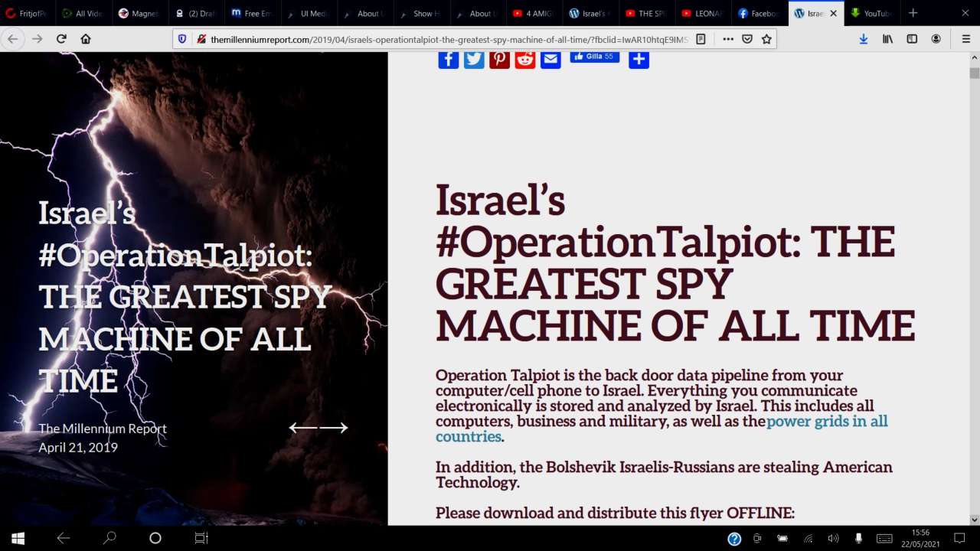Share the article on Facebook
The width and height of the screenshot is (980, 551).
pos(448,59)
